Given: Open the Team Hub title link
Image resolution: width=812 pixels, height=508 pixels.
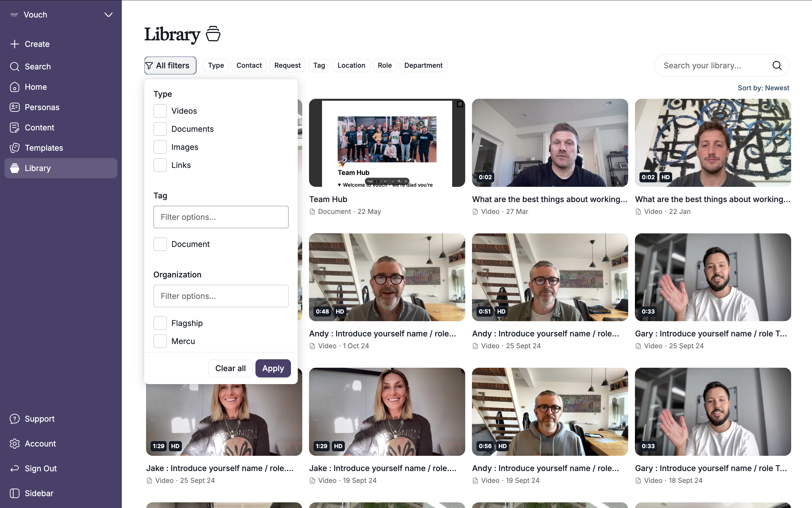Looking at the screenshot, I should (328, 199).
